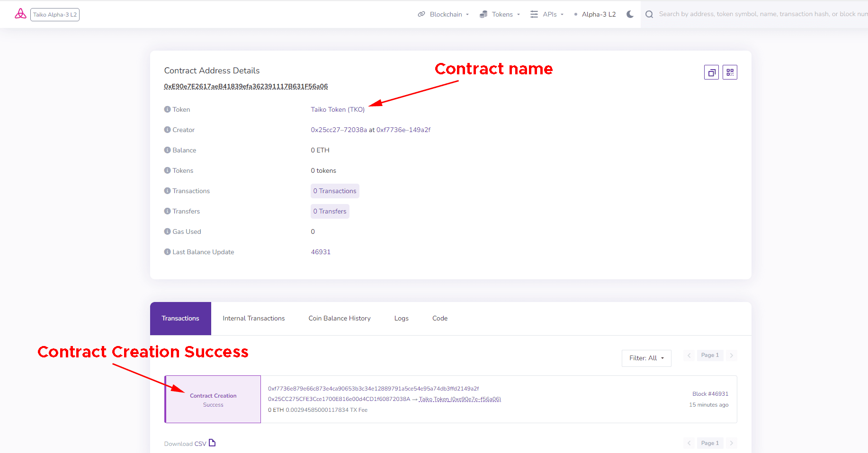This screenshot has width=868, height=453.
Task: Show the QR code for address
Action: [x=730, y=72]
